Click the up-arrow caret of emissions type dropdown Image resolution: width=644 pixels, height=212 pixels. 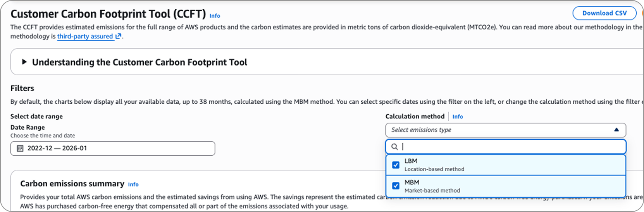[x=616, y=130]
